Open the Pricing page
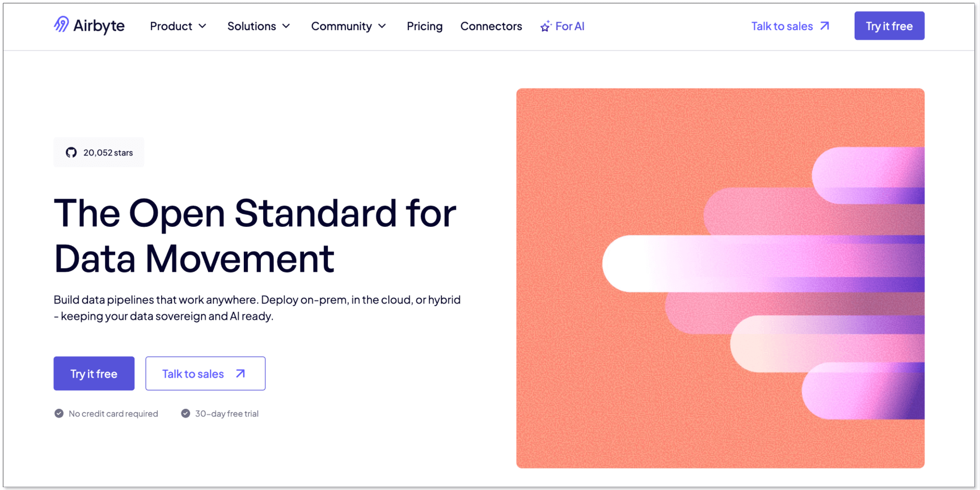The height and width of the screenshot is (490, 980). (x=424, y=26)
